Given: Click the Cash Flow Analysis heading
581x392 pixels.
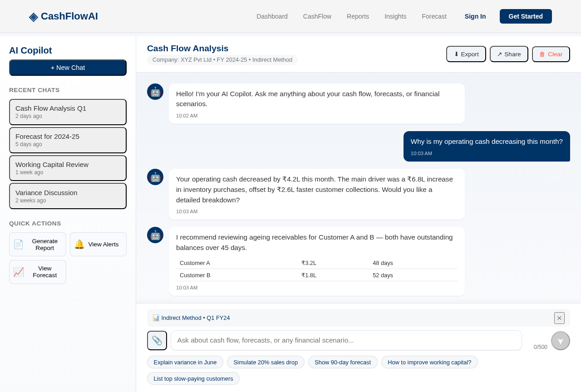Looking at the screenshot, I should pos(187,49).
